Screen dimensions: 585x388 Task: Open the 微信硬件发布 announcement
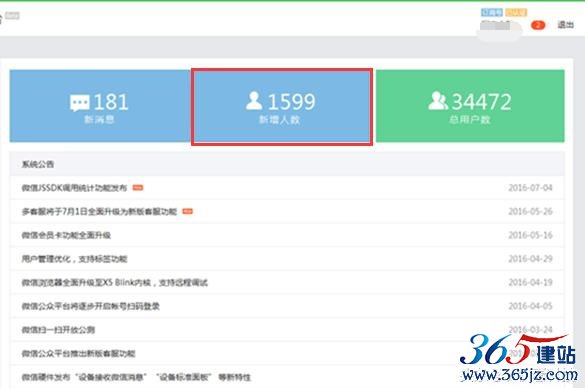pyautogui.click(x=136, y=377)
